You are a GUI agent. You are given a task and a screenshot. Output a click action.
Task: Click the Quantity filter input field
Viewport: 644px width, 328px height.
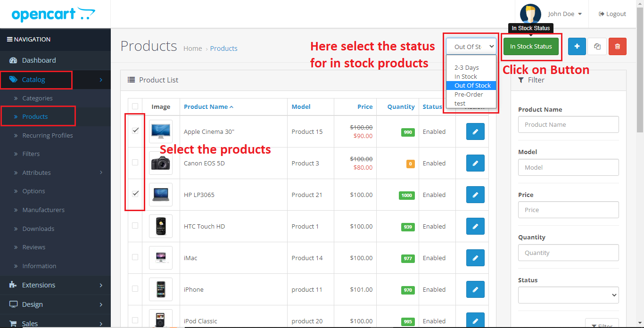tap(568, 253)
